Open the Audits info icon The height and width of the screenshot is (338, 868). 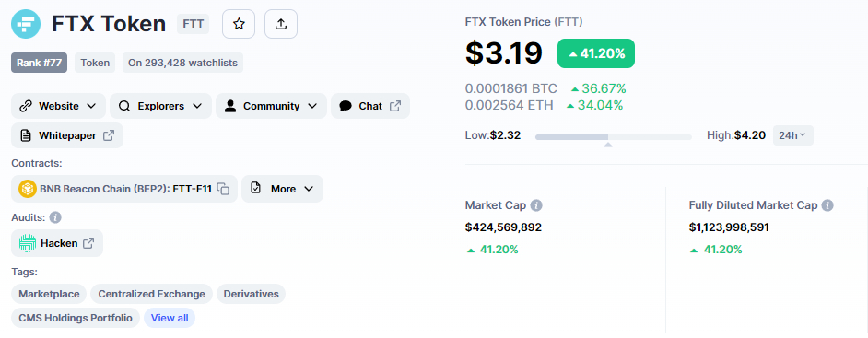pos(55,217)
